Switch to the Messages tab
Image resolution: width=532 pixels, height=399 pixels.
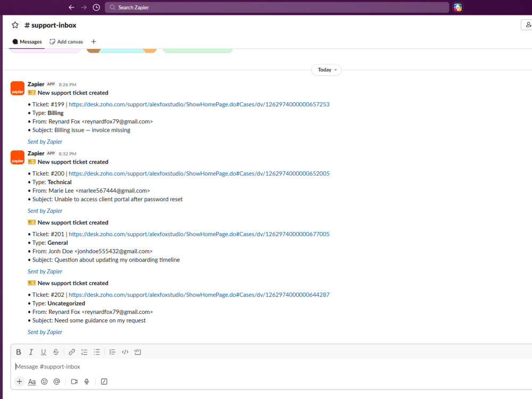(x=27, y=41)
